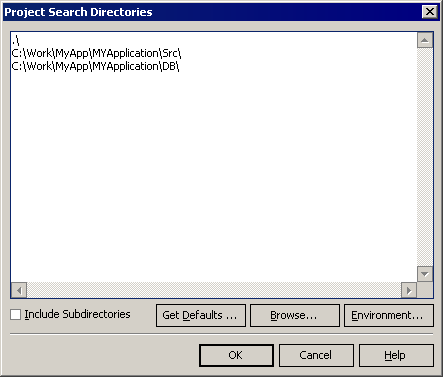Click the scroll down arrow

click(x=425, y=274)
